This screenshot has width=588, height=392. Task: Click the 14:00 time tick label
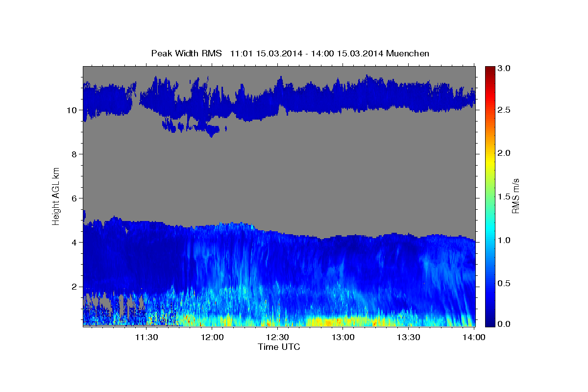click(474, 337)
